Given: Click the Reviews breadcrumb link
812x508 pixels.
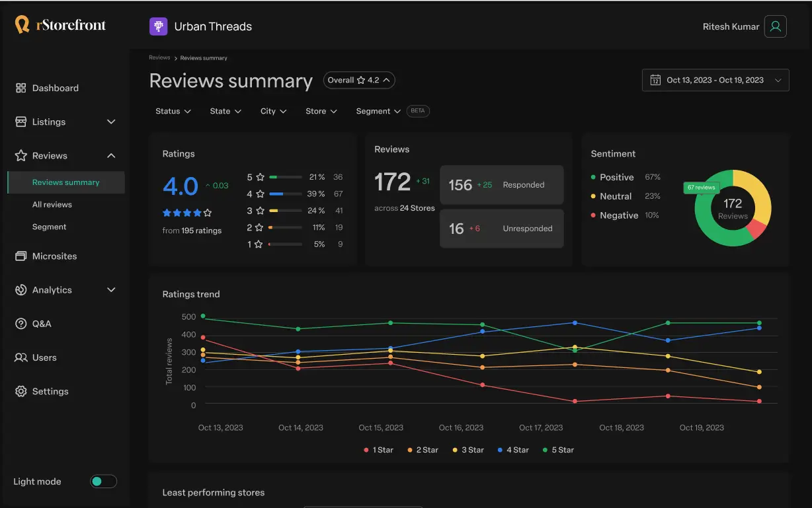Looking at the screenshot, I should (x=159, y=57).
